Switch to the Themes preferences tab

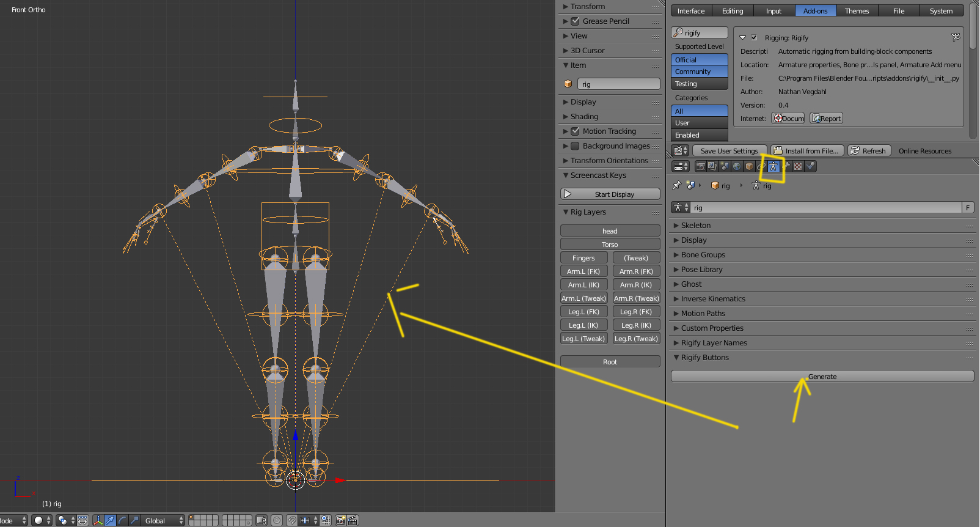(x=857, y=11)
